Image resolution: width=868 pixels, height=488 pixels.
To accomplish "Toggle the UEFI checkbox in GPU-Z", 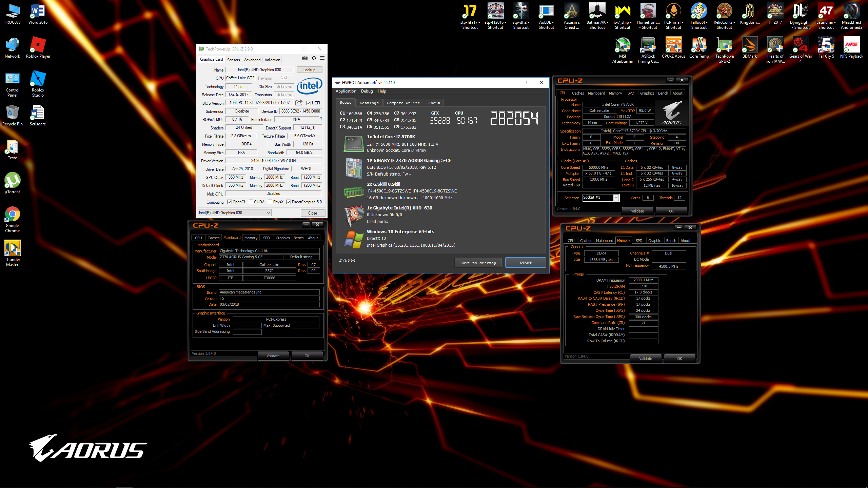I will pos(309,103).
